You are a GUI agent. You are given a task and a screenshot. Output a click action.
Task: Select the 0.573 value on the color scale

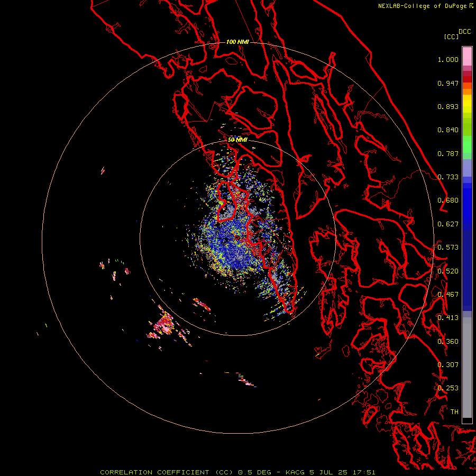click(x=448, y=248)
